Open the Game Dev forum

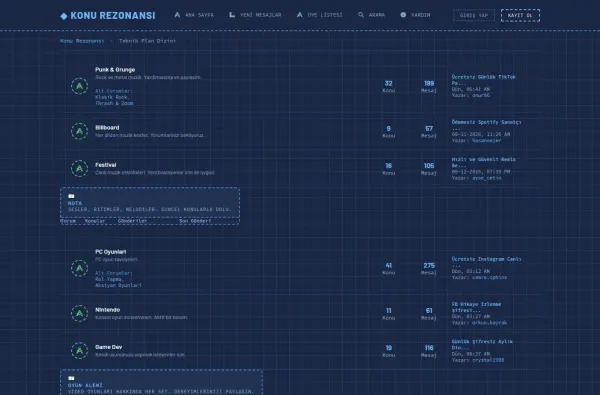[109, 347]
